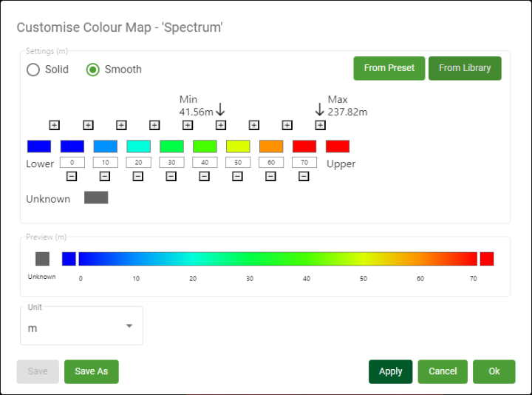Select the Smooth radio option
Image resolution: width=532 pixels, height=395 pixels.
93,70
